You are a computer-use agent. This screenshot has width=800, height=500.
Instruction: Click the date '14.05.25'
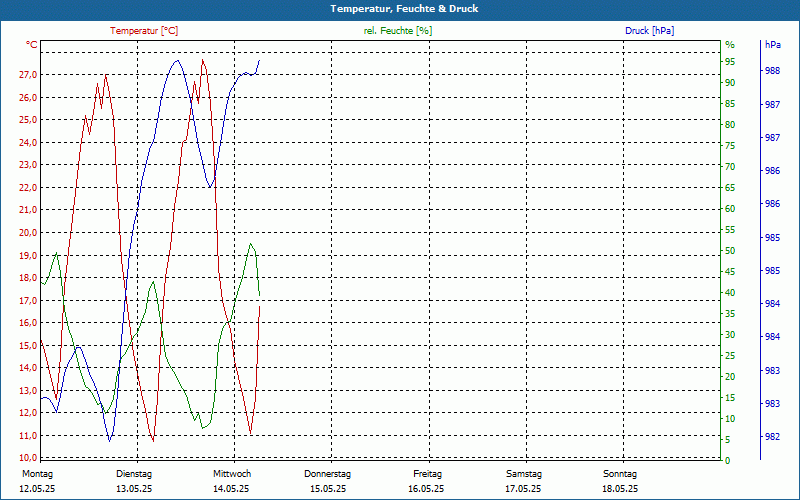[231, 489]
